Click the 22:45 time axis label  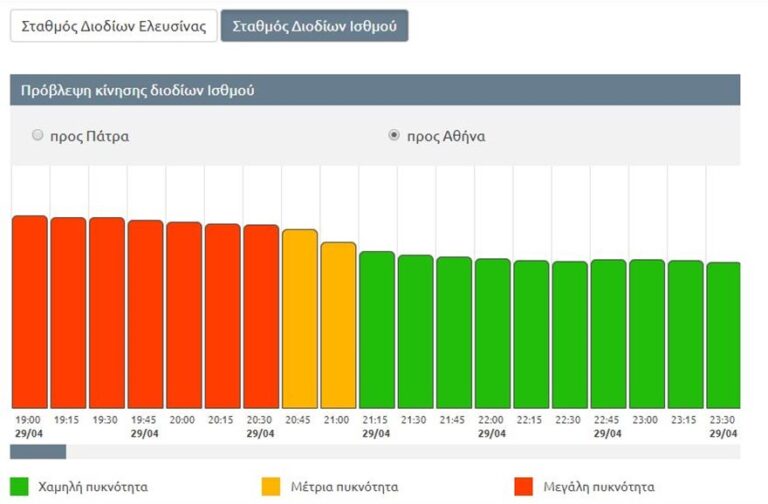click(x=608, y=422)
